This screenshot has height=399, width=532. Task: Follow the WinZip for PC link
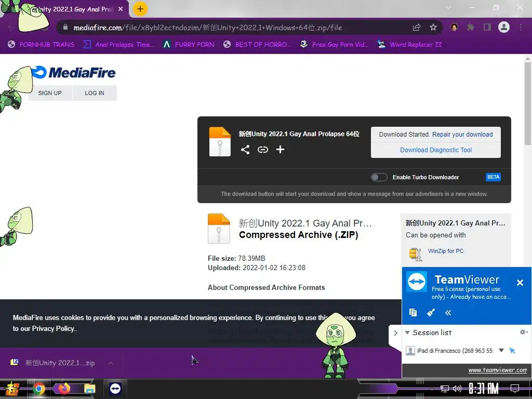tap(445, 251)
